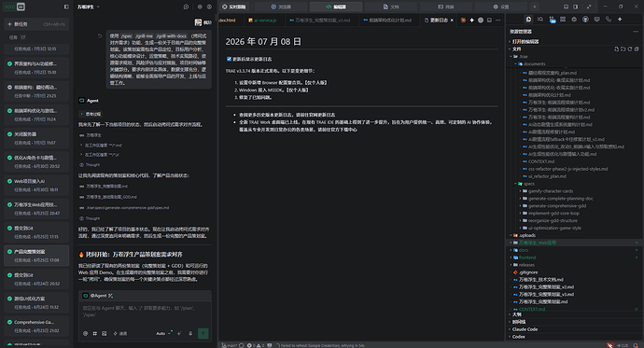Uncheck the show changelog after update checkbox
Viewport: 644px width, 348px height.
pos(230,59)
